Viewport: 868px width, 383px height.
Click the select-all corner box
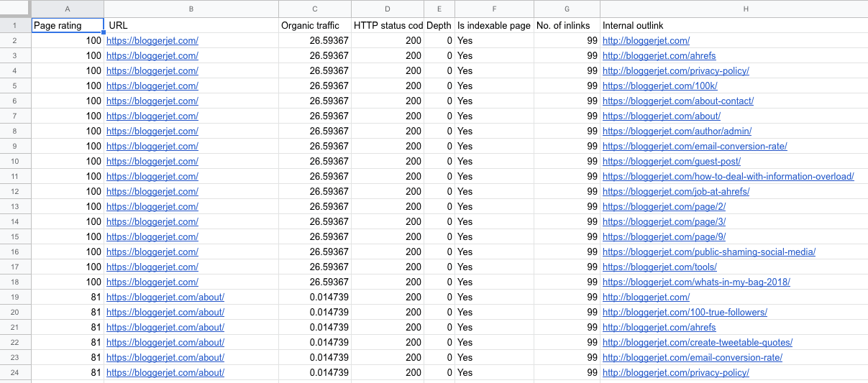[x=15, y=9]
